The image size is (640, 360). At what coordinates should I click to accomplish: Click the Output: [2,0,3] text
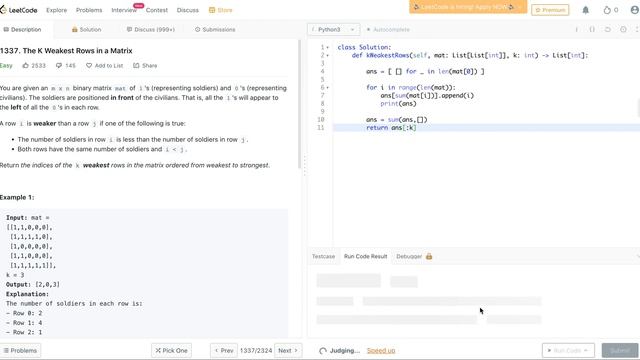(x=33, y=284)
